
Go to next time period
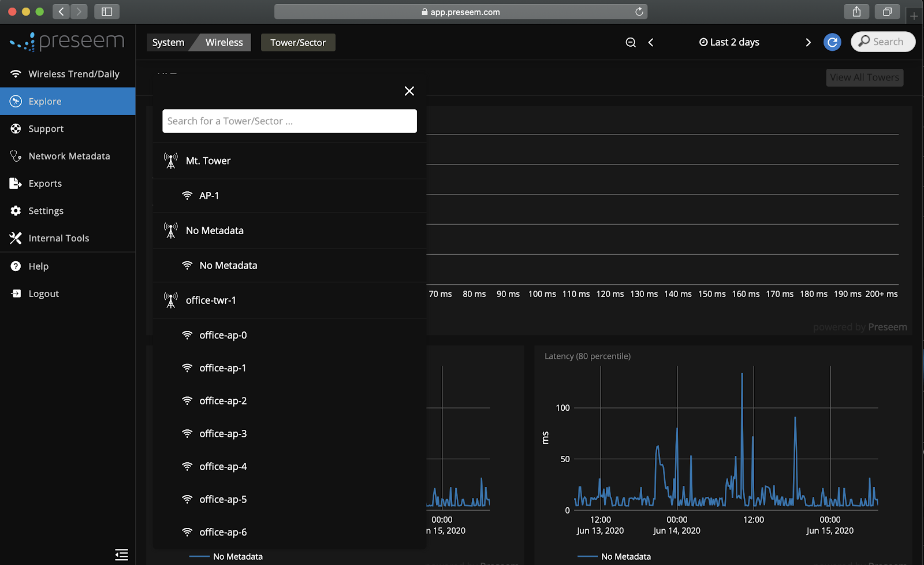click(x=808, y=42)
